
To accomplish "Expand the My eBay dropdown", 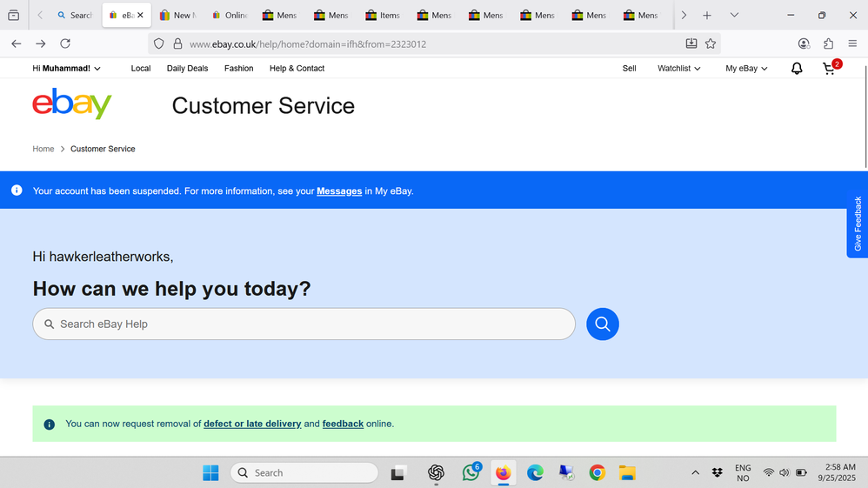I will pos(746,69).
